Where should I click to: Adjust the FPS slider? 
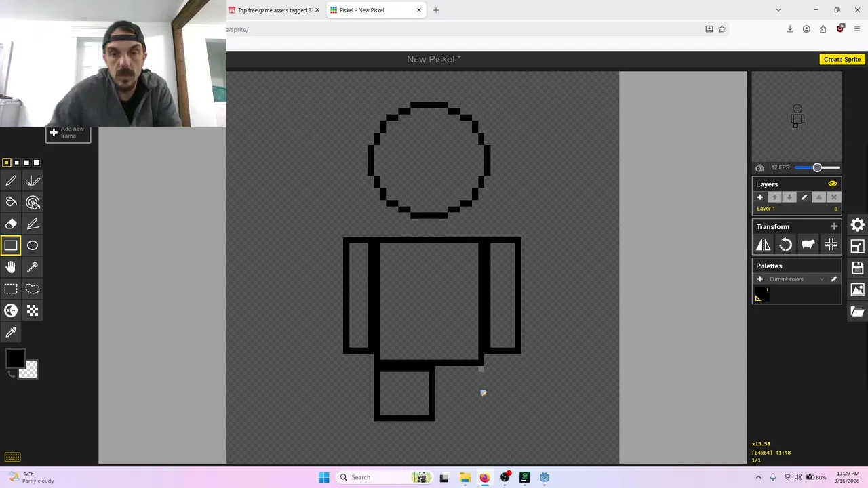tap(817, 167)
